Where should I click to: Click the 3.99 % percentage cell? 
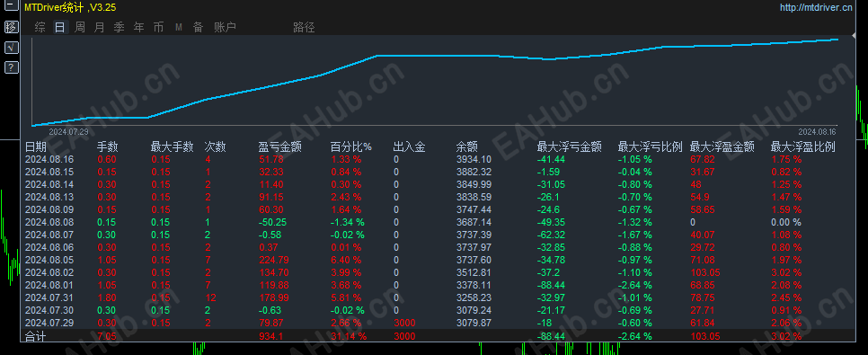coord(346,272)
